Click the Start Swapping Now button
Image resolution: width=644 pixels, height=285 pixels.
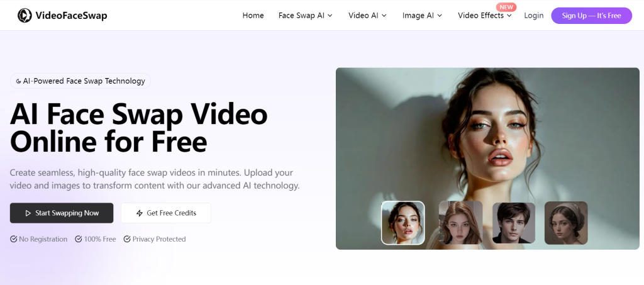pos(62,213)
